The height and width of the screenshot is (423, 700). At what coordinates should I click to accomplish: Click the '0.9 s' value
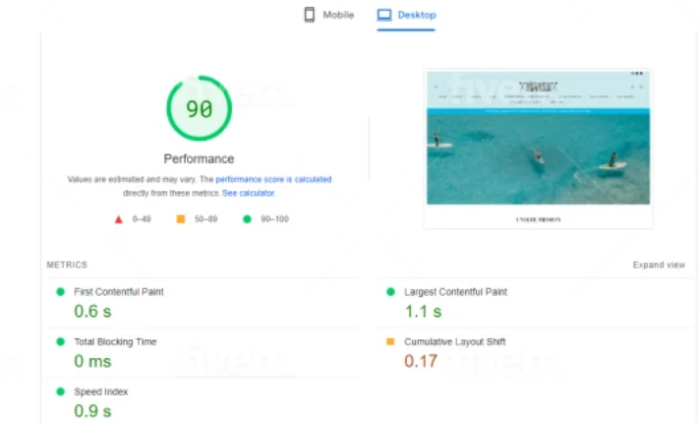[92, 411]
